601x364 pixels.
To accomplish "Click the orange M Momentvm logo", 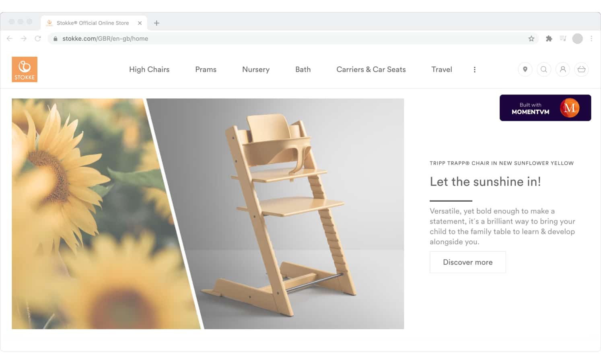I will (x=570, y=108).
